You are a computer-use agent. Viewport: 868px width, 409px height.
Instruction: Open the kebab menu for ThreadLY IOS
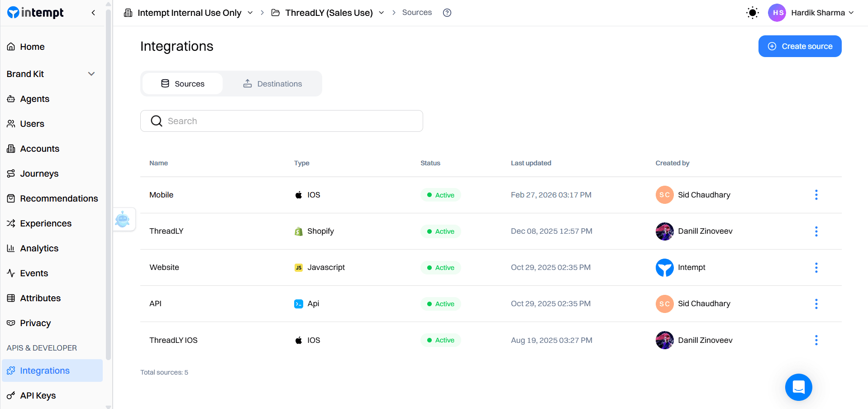point(816,340)
